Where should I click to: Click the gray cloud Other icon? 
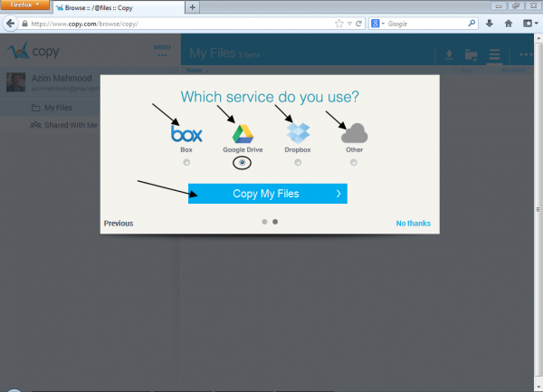click(354, 133)
